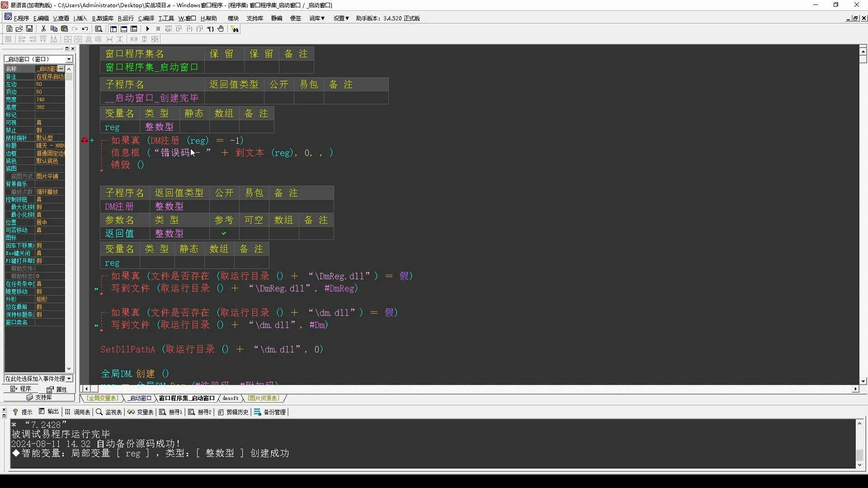This screenshot has height=488, width=868.
Task: Switch to the _启动窗口 editor tab
Action: click(140, 398)
